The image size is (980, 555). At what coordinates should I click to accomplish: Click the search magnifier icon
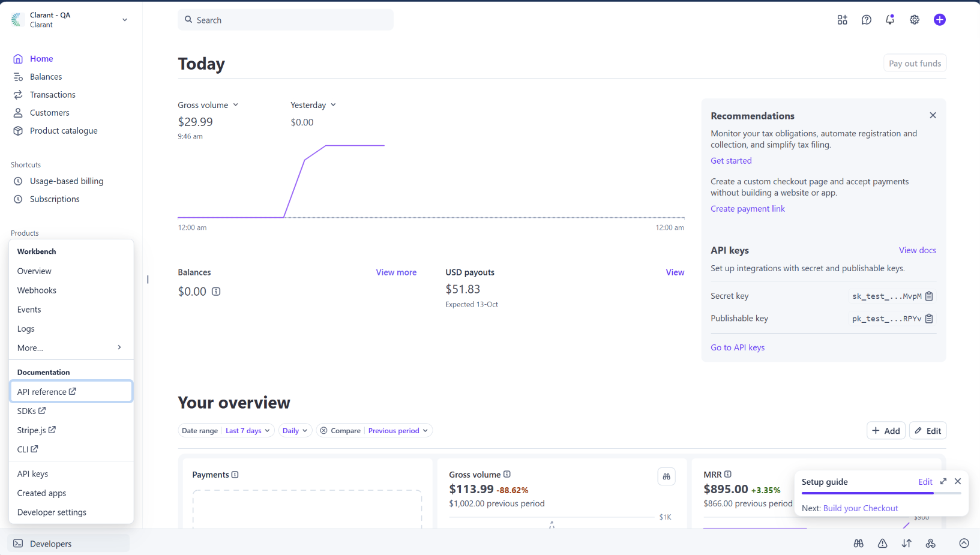click(188, 20)
